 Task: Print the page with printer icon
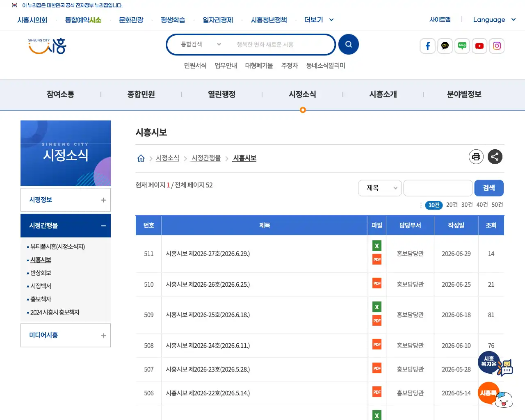point(476,157)
